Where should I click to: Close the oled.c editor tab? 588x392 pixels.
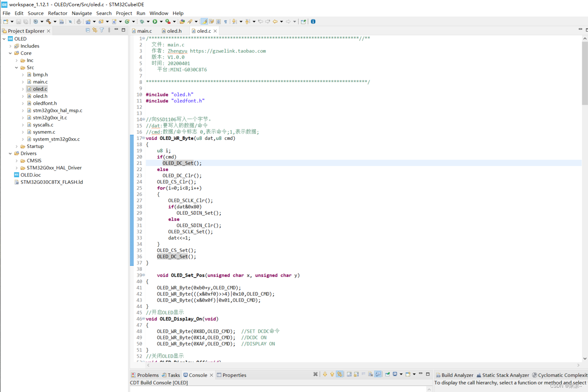[x=215, y=31]
